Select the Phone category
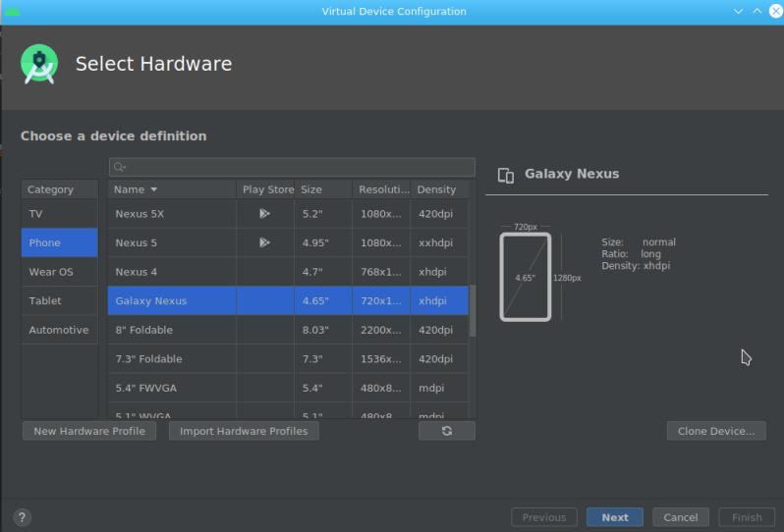This screenshot has width=784, height=532. click(x=60, y=242)
